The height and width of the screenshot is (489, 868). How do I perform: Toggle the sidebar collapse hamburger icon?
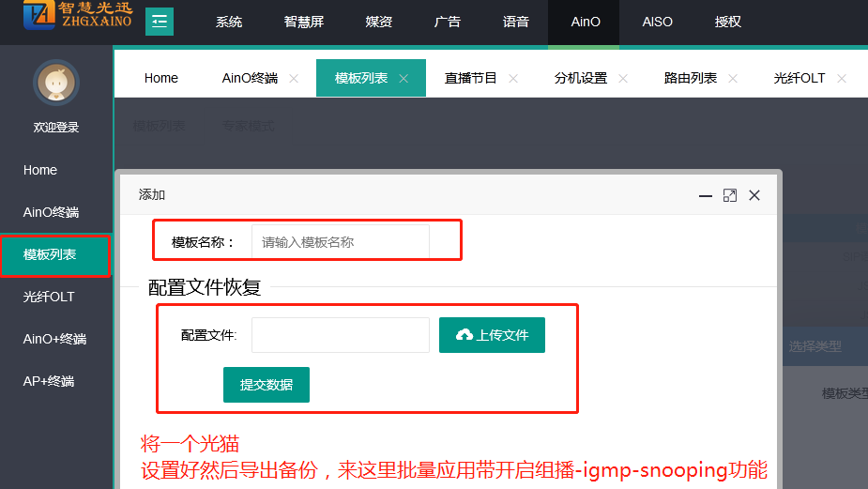[x=160, y=22]
